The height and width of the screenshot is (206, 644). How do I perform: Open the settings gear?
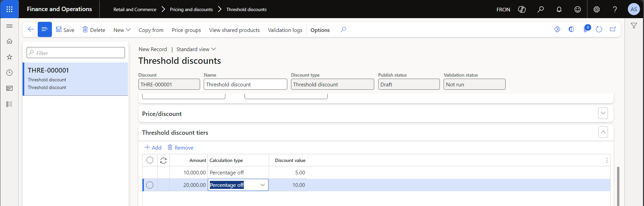coord(597,9)
